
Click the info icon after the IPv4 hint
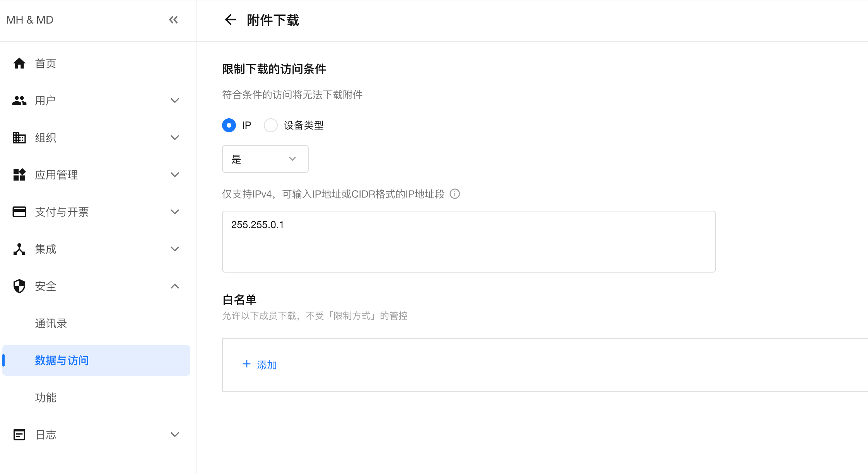[x=455, y=194]
